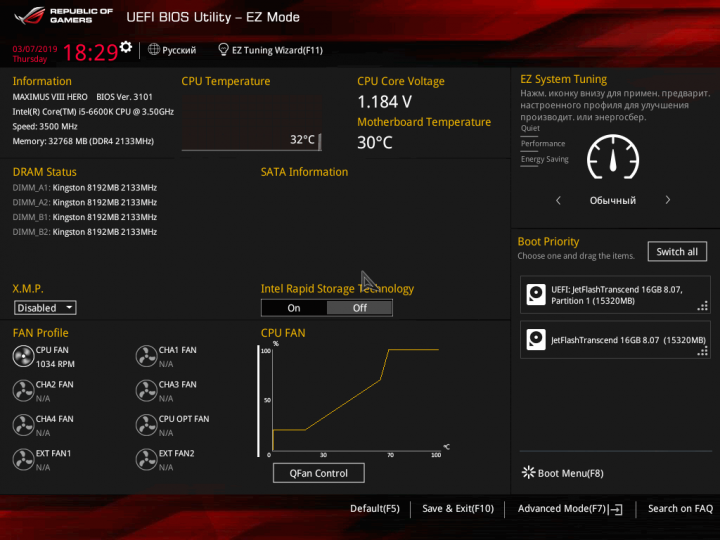Open date and time settings gear
The image size is (720, 540).
126,47
